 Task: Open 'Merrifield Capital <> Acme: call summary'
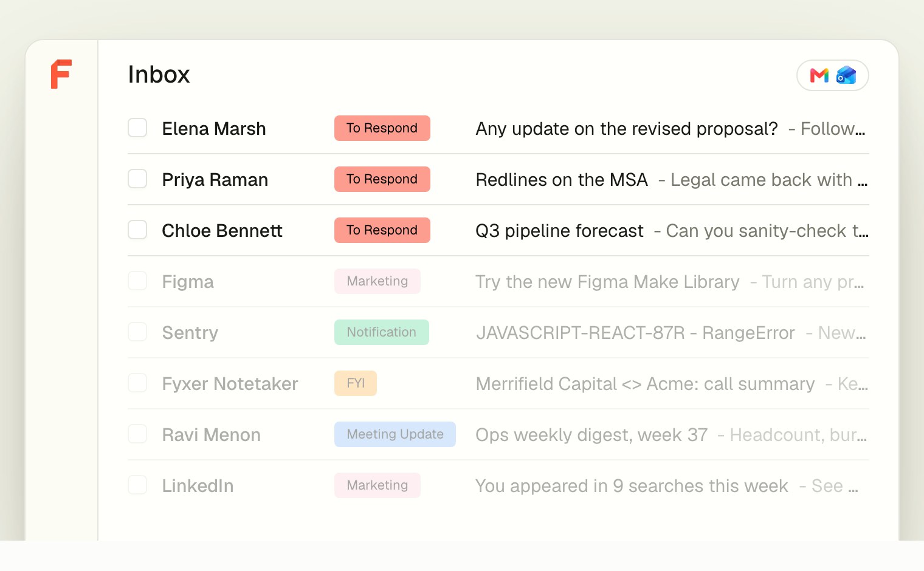(x=645, y=384)
